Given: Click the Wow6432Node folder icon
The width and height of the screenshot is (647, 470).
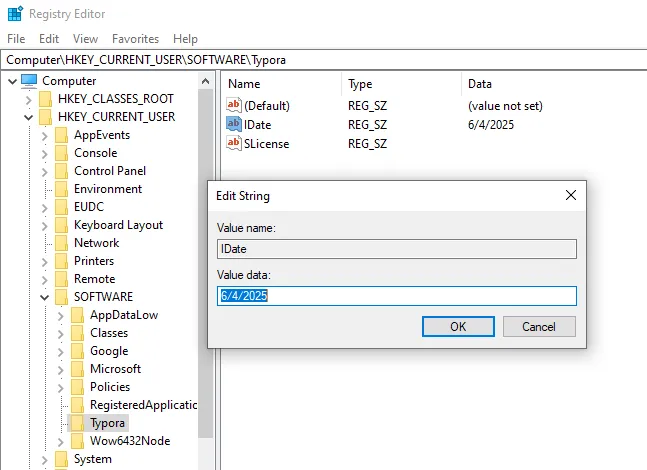Looking at the screenshot, I should (x=78, y=441).
